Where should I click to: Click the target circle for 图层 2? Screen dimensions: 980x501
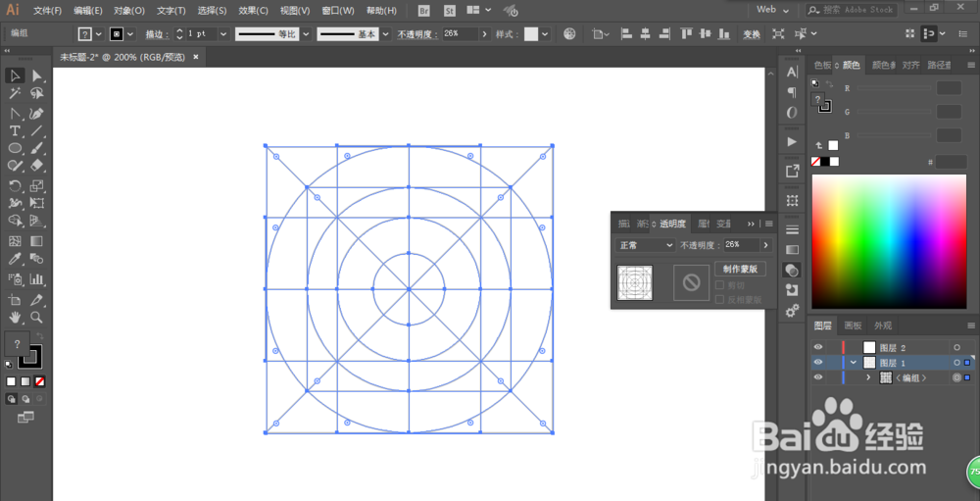click(x=956, y=347)
